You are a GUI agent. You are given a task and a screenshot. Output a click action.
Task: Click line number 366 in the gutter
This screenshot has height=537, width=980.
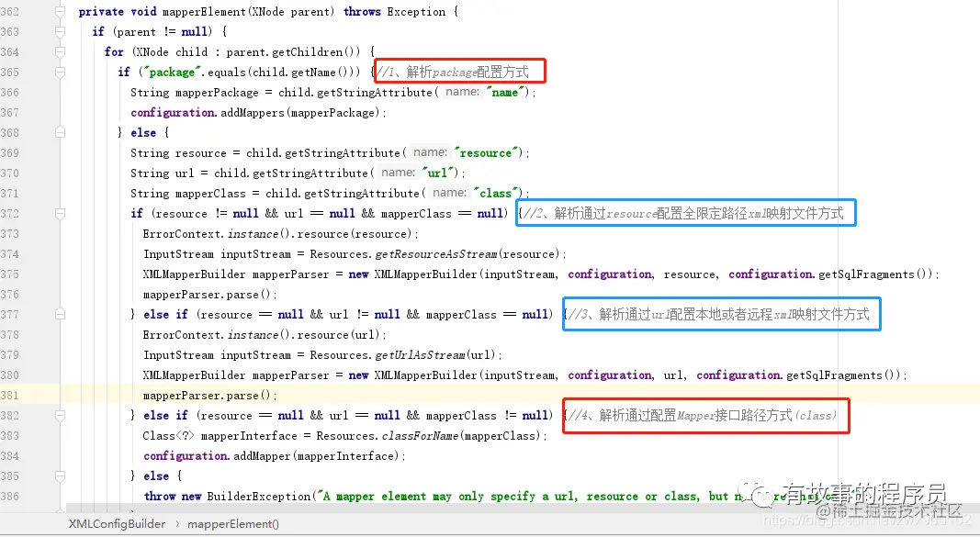coord(10,93)
